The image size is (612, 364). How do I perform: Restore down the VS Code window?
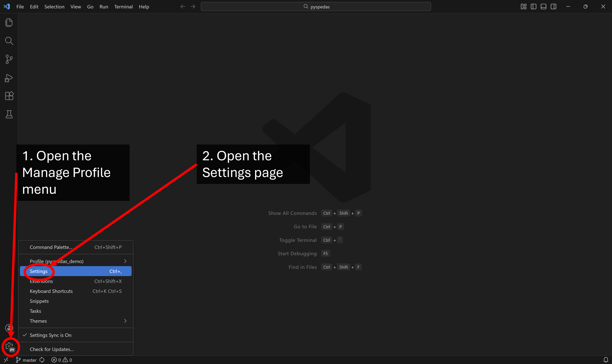click(x=585, y=7)
